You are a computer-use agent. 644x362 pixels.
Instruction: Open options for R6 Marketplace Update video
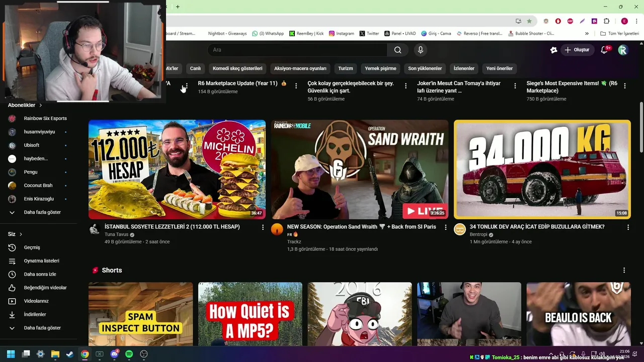click(x=296, y=86)
